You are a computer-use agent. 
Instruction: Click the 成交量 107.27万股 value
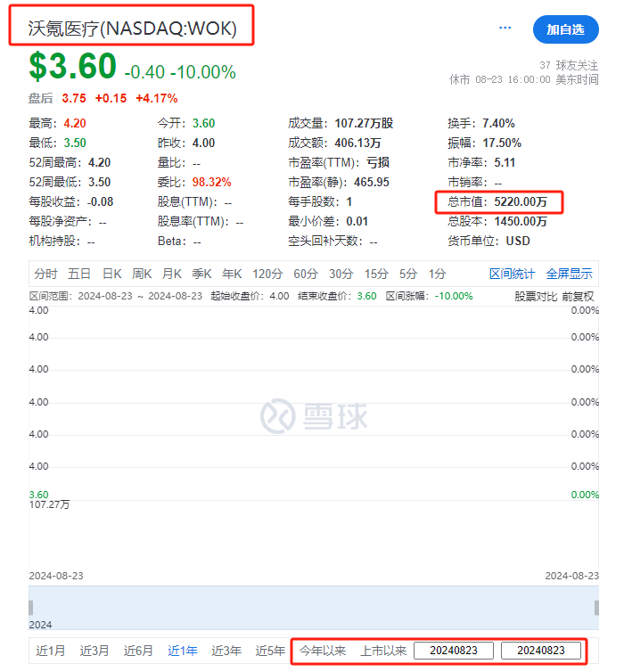pyautogui.click(x=364, y=123)
